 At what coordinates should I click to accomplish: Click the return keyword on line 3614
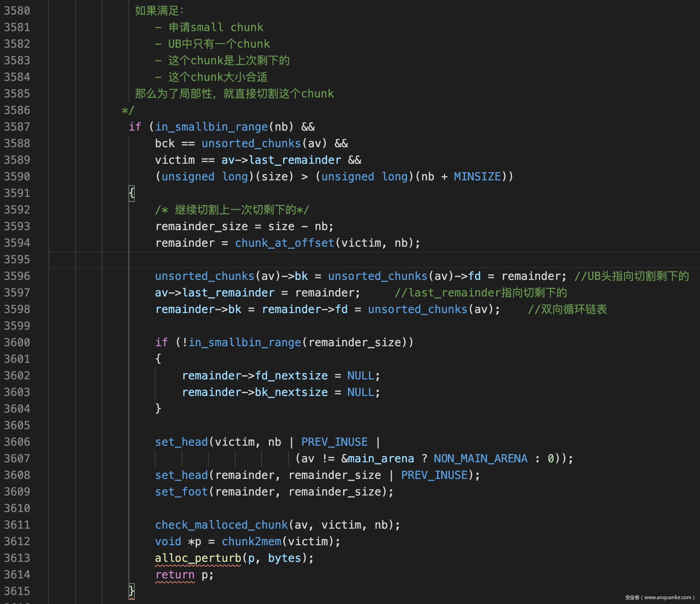coord(175,575)
